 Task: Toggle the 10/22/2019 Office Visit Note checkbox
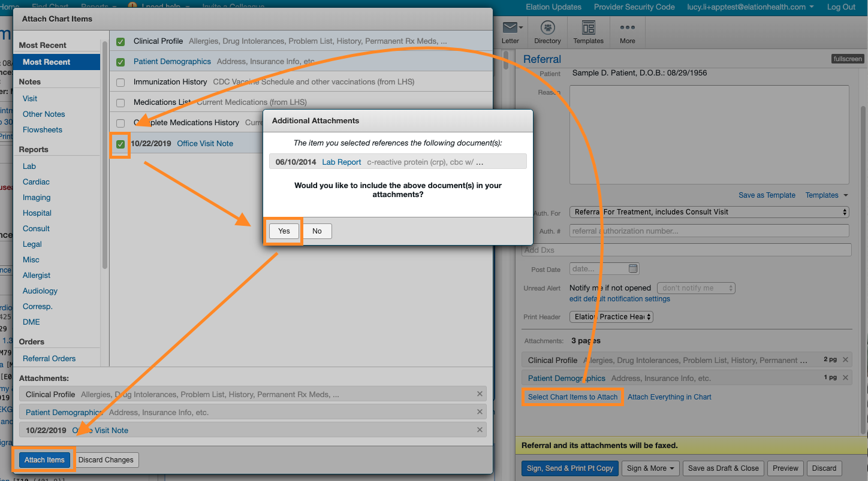120,144
